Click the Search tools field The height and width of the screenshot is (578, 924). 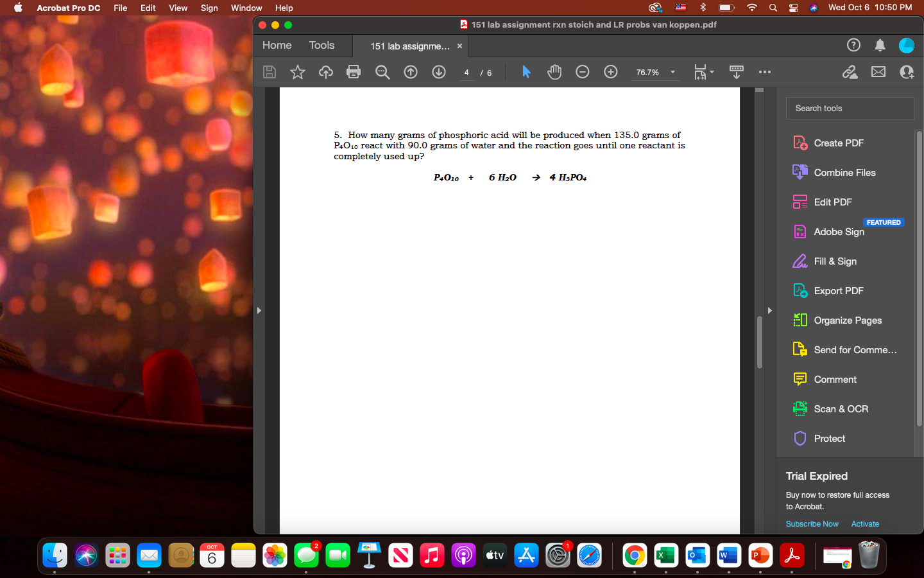click(x=850, y=108)
